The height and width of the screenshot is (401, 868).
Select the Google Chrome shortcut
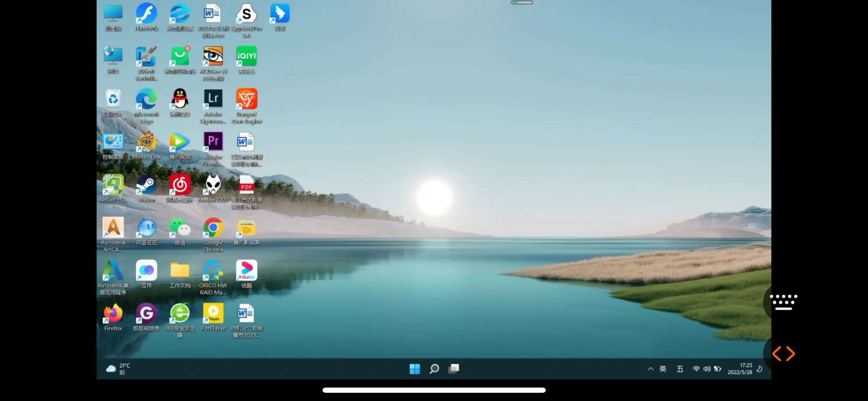(213, 229)
